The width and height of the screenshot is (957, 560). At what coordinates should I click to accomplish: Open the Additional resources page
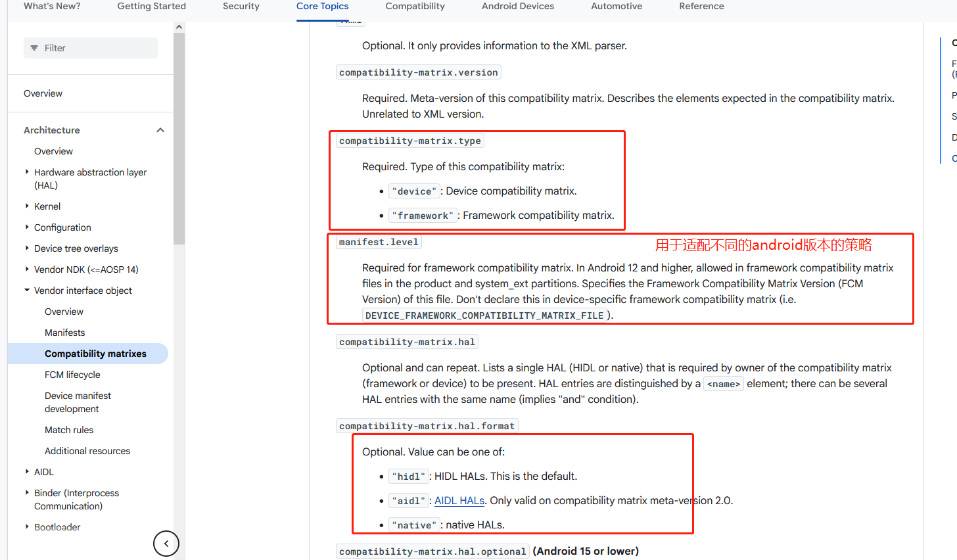(87, 451)
